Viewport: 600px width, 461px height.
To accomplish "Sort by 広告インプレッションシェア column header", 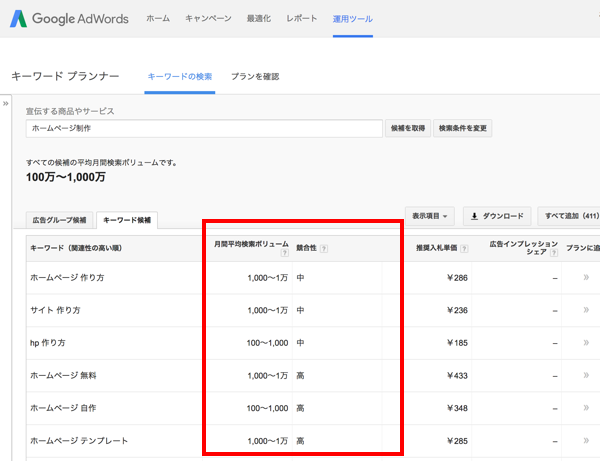I will pos(523,248).
